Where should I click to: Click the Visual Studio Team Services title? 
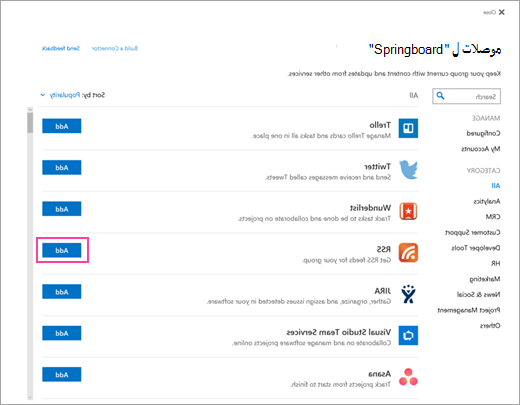tap(339, 332)
